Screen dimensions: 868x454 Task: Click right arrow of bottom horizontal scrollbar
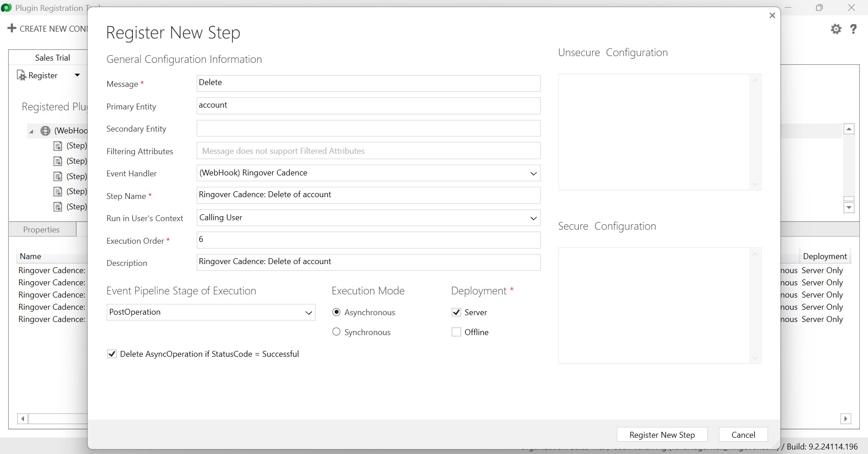[x=846, y=419]
